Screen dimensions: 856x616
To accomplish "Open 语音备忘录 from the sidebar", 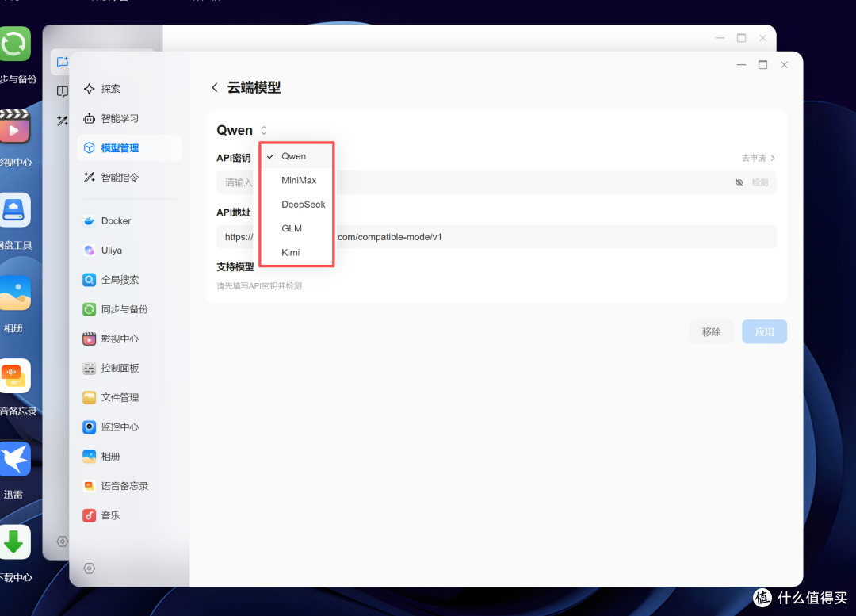I will 129,486.
